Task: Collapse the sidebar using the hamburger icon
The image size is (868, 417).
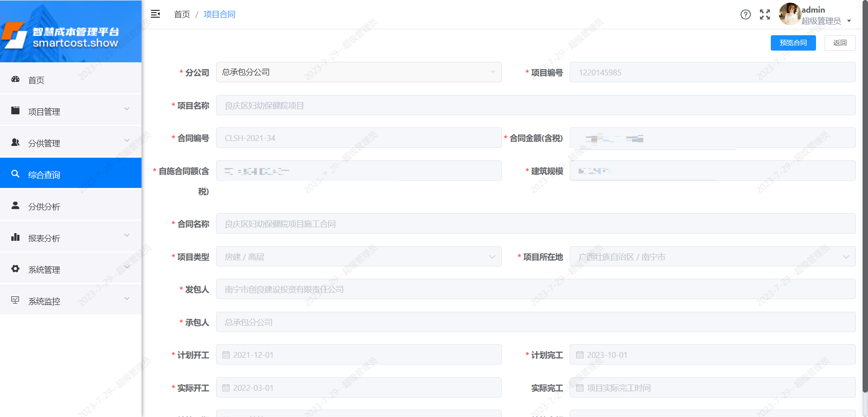Action: coord(156,14)
